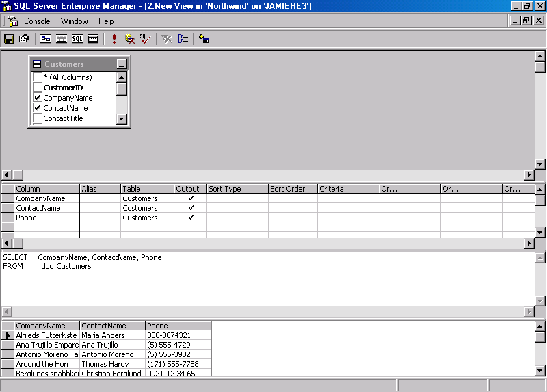
Task: Check the CustomerID checkbox
Action: pyautogui.click(x=38, y=88)
